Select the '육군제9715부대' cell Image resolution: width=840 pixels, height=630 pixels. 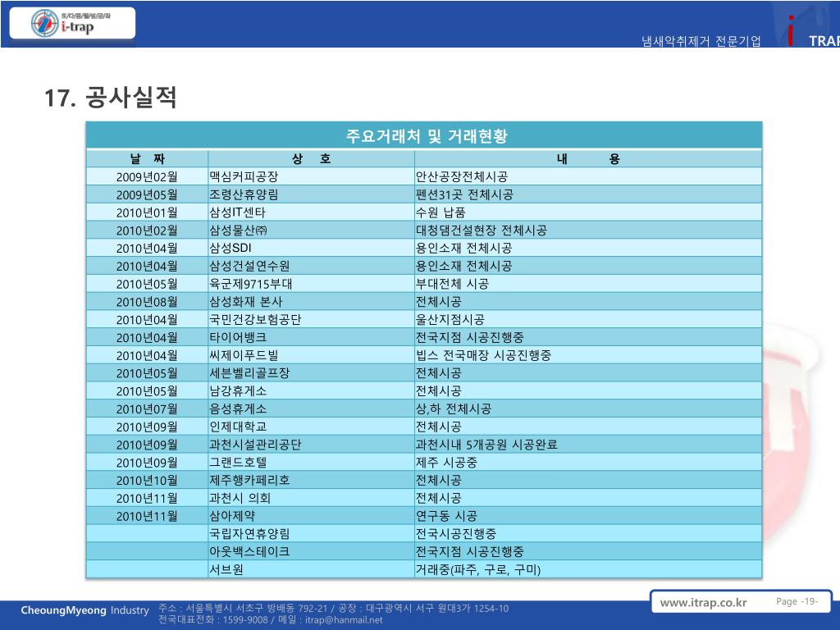click(311, 283)
